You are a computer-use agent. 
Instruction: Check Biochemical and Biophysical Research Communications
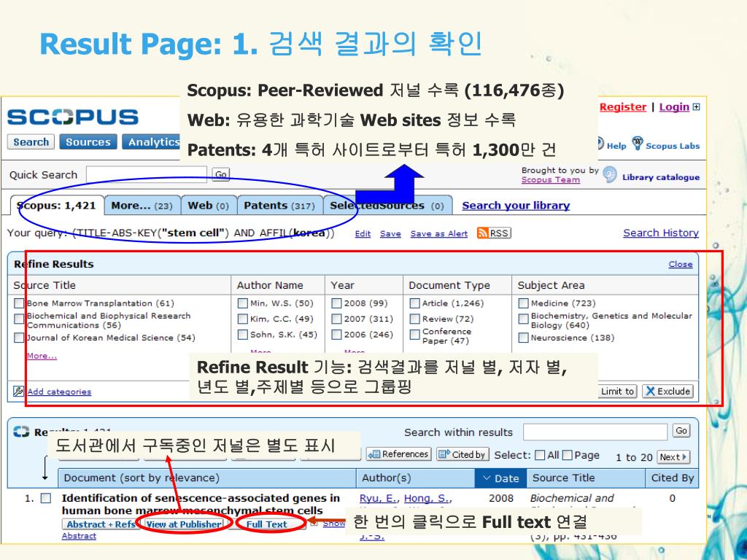click(18, 319)
